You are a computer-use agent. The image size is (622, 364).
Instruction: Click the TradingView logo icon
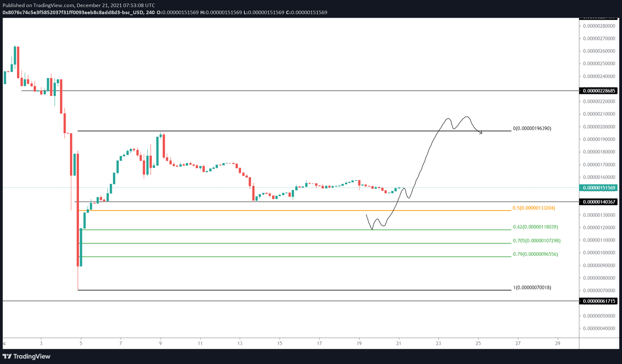click(7, 356)
